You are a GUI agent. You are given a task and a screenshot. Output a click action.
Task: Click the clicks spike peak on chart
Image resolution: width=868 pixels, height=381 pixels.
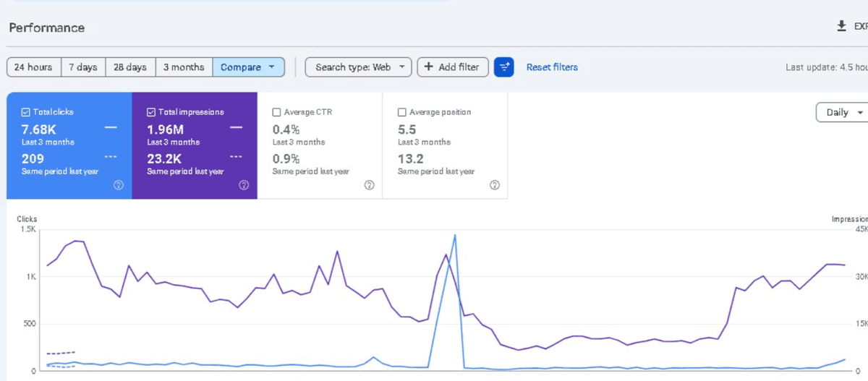coord(455,235)
